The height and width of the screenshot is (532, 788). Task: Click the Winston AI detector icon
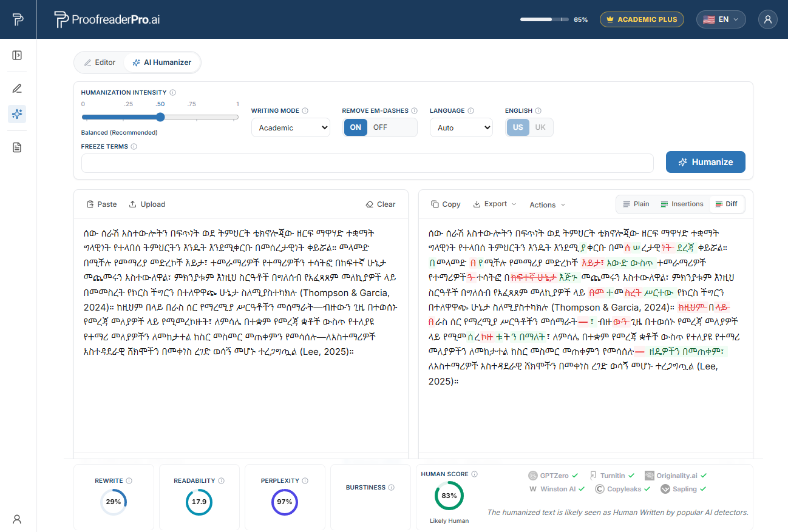pyautogui.click(x=533, y=489)
